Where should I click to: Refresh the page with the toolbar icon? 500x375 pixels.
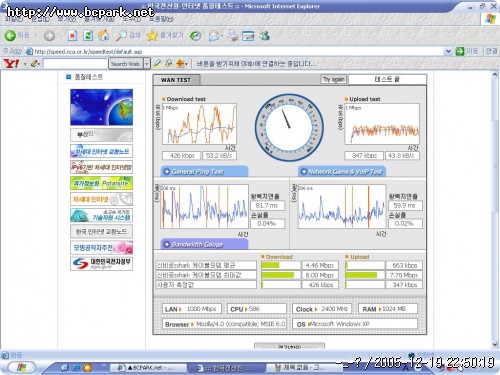[88, 36]
